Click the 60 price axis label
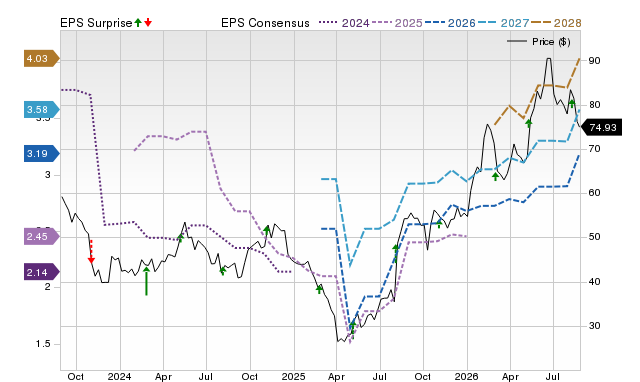 [x=594, y=193]
